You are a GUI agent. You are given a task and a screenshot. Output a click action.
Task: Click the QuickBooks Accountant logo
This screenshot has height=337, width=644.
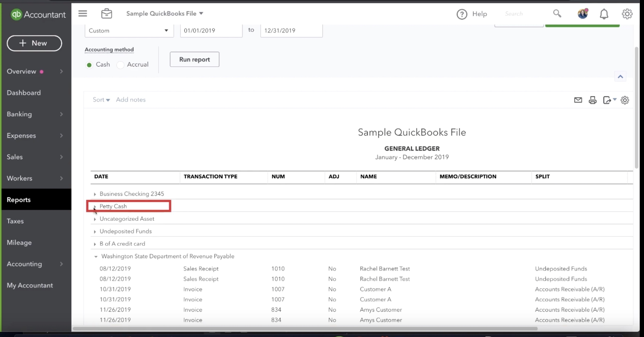click(x=38, y=14)
